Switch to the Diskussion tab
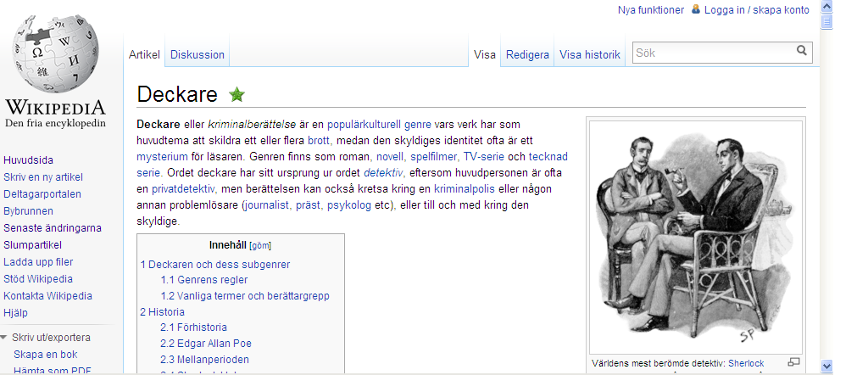868x375 pixels. point(197,54)
